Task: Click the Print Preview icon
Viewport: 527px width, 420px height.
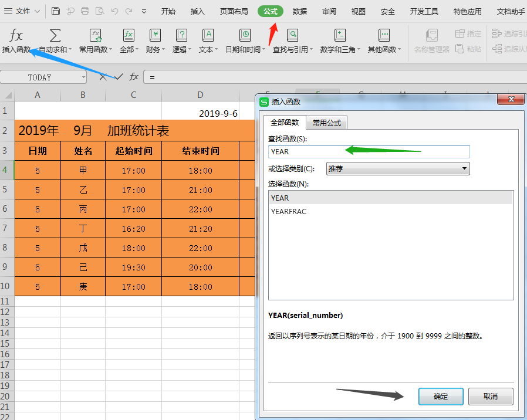Action: pos(100,11)
